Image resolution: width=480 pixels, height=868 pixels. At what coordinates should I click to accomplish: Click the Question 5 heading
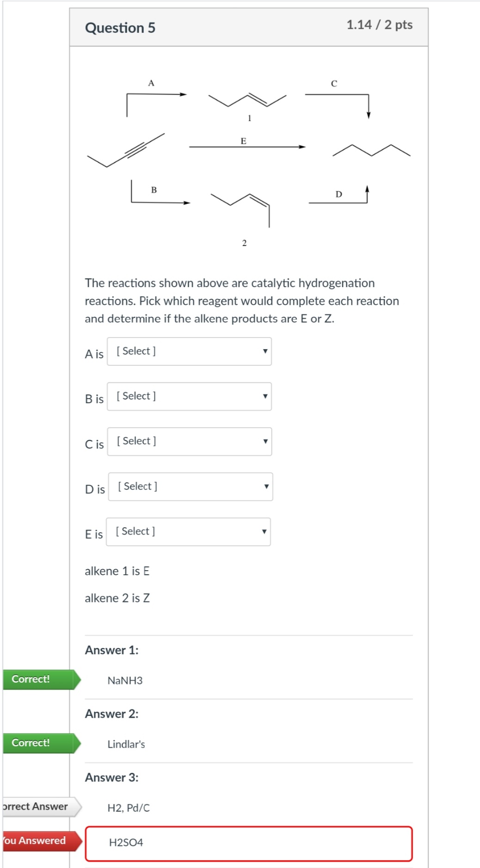(x=120, y=28)
